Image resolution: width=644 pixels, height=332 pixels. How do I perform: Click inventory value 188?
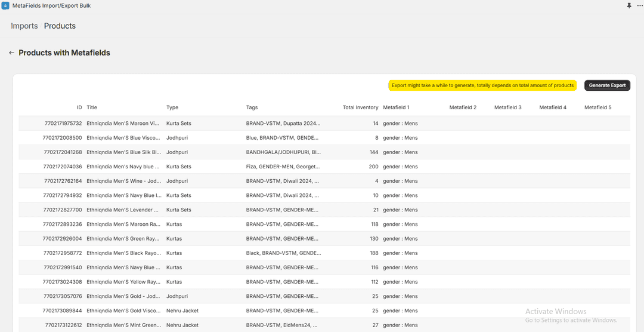(x=374, y=253)
